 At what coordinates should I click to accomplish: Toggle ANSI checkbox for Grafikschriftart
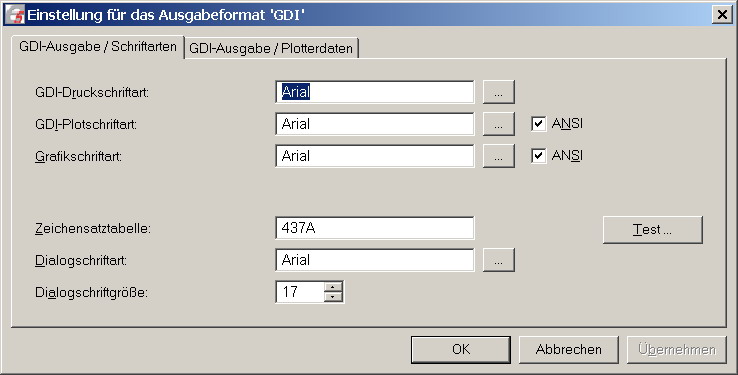tap(538, 156)
